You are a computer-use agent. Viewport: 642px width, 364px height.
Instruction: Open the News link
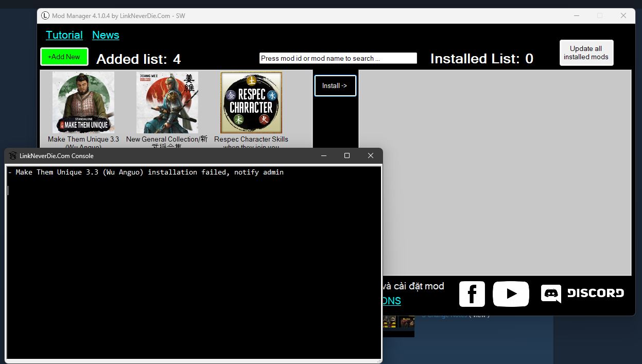(x=106, y=35)
